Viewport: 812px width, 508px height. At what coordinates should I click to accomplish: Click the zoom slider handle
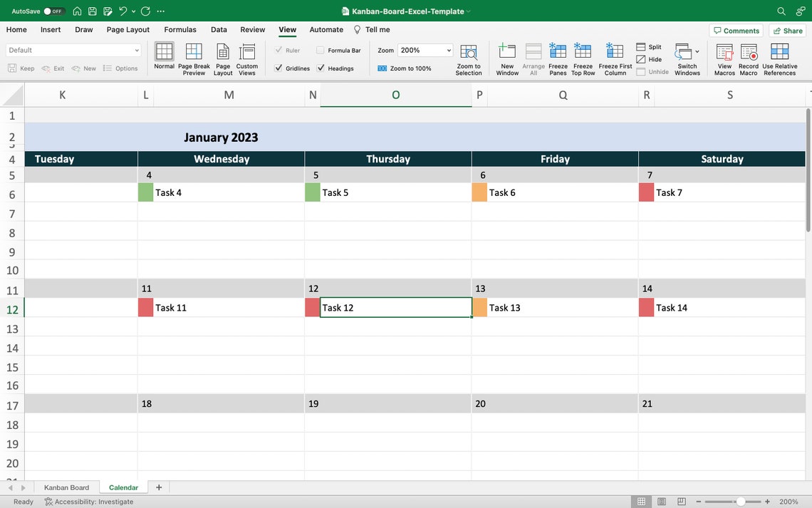click(x=741, y=502)
